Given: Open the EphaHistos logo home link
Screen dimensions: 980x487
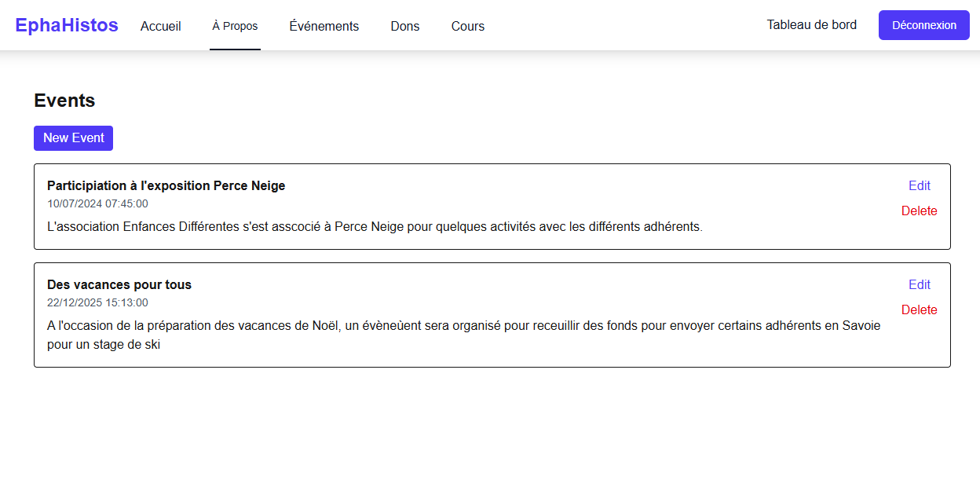Looking at the screenshot, I should pos(67,25).
